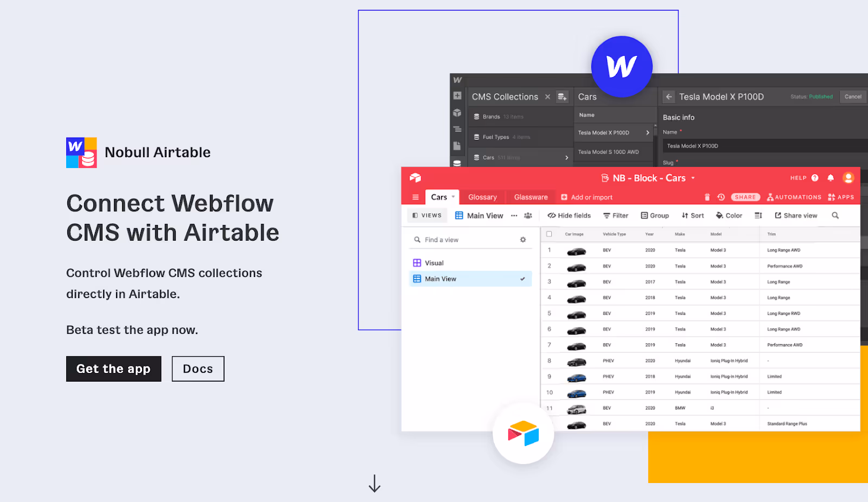Open the trash icon in Airtable header
The image size is (868, 502).
click(x=707, y=197)
